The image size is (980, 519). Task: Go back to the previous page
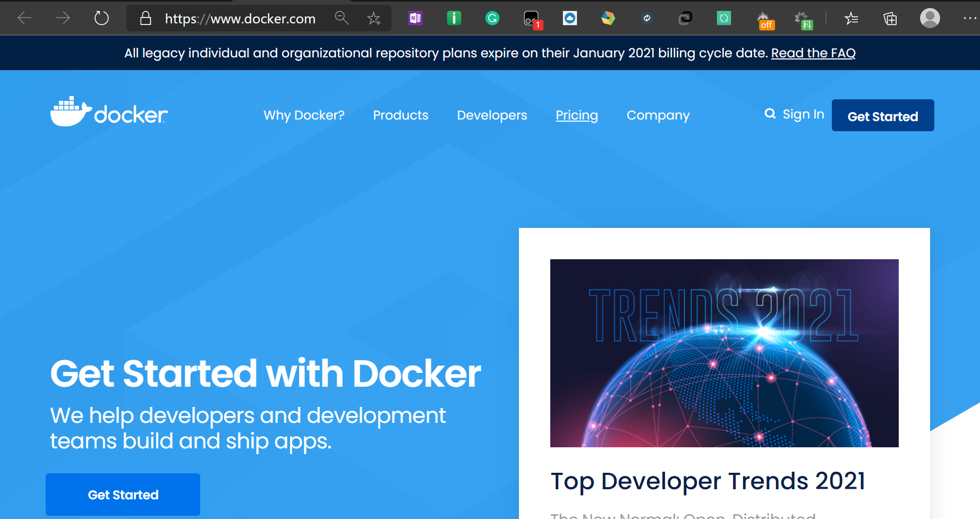pos(25,18)
